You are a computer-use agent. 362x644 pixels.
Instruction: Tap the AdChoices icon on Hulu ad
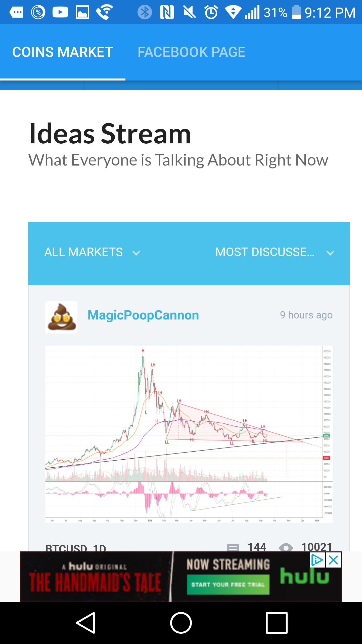click(317, 560)
